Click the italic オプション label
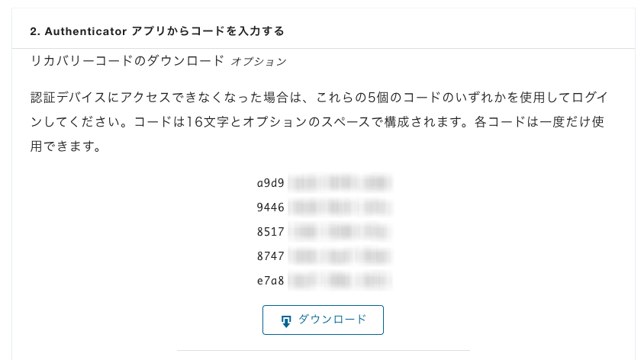Viewport: 644px width, 360px height. click(x=259, y=61)
